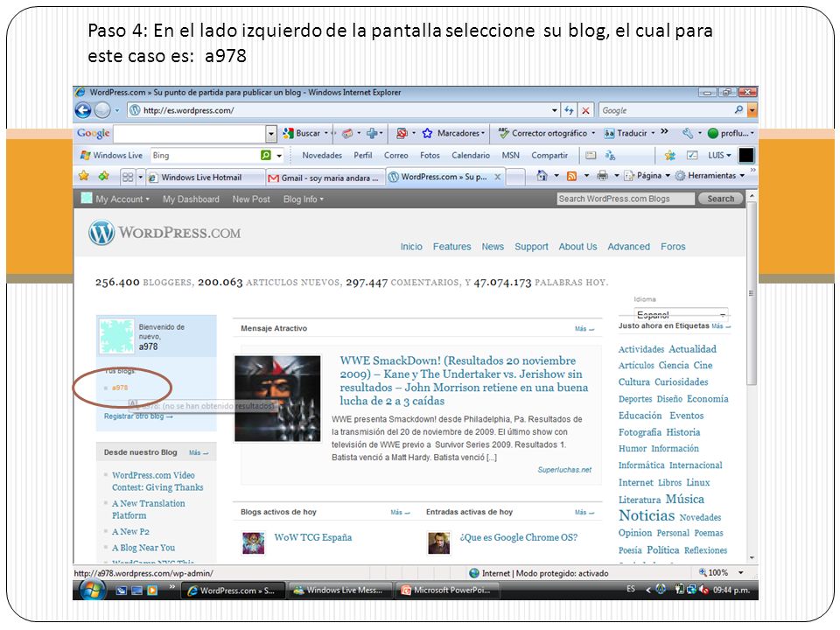Viewport: 840px width, 630px height.
Task: Click the Search button for WordPress.com blogs
Action: pyautogui.click(x=720, y=199)
